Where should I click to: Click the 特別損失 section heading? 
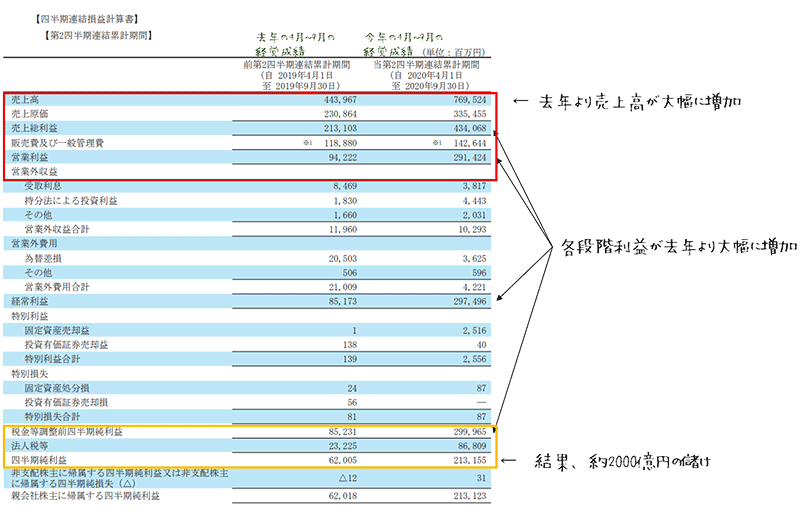tap(30, 374)
